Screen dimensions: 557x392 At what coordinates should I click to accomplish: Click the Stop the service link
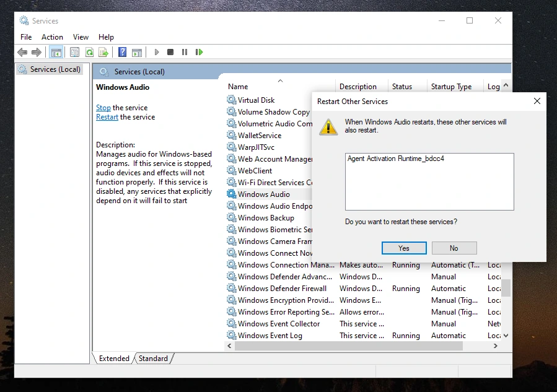[x=103, y=108]
